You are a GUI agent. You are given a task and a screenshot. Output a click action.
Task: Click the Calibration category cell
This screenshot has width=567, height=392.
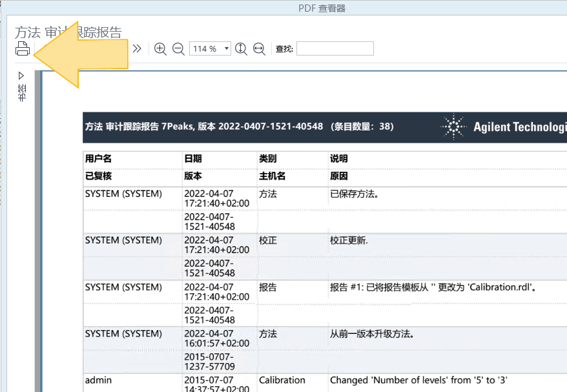tap(282, 380)
